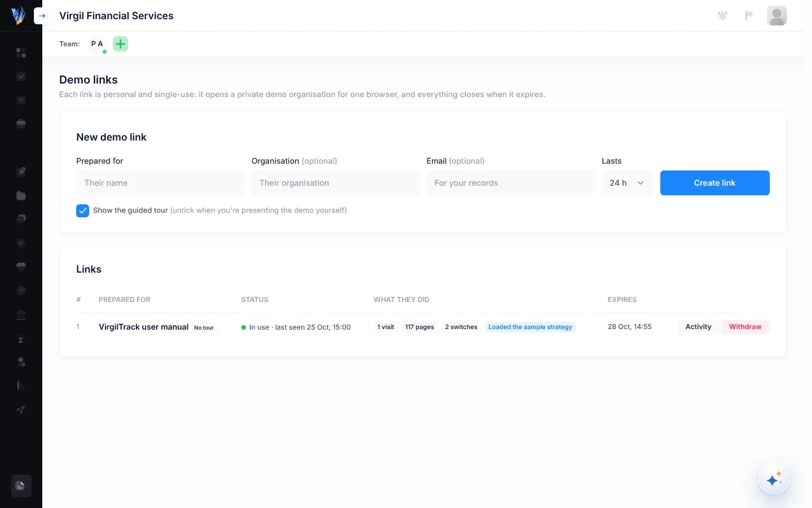Focus the Email for your records field
This screenshot has height=508, width=812.
(510, 183)
